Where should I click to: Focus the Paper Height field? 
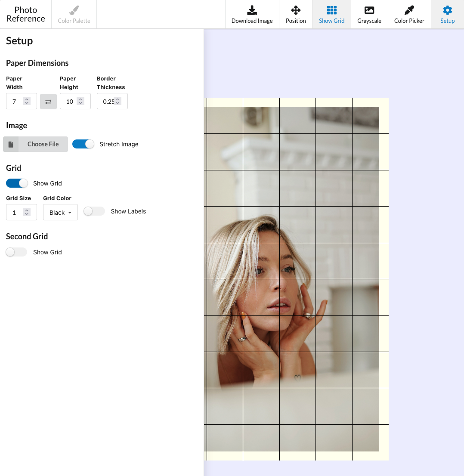(75, 101)
